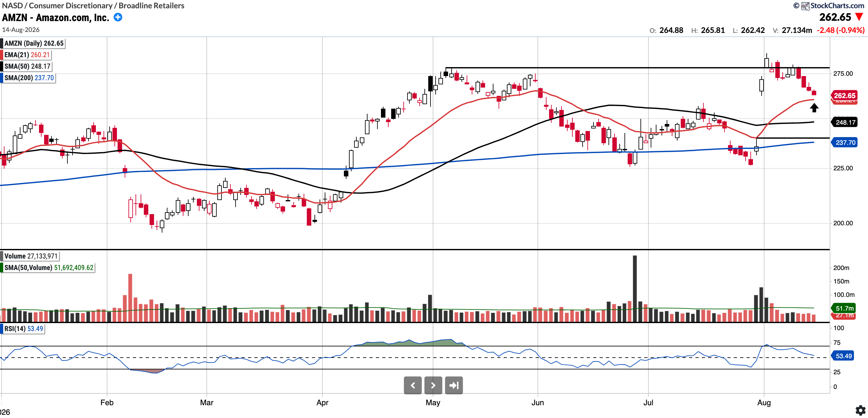The height and width of the screenshot is (418, 868).
Task: Click the red down-triangle next to 262.65
Action: pos(859,17)
